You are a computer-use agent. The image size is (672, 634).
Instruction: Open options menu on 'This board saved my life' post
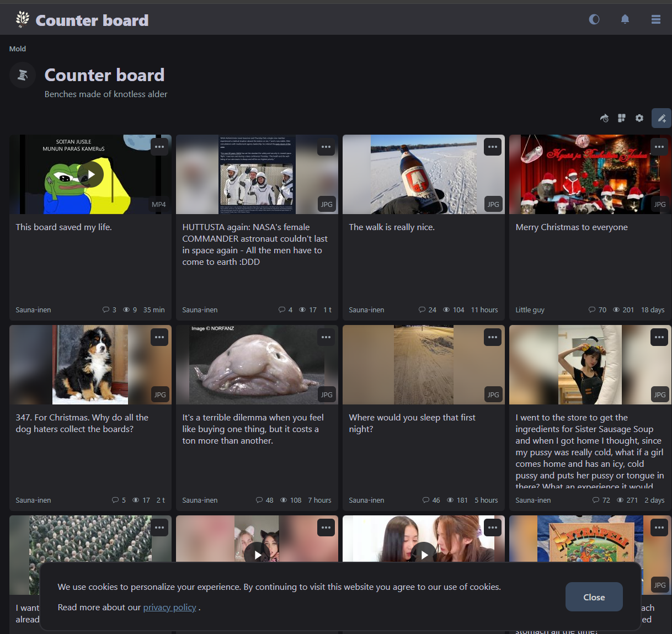(x=159, y=146)
